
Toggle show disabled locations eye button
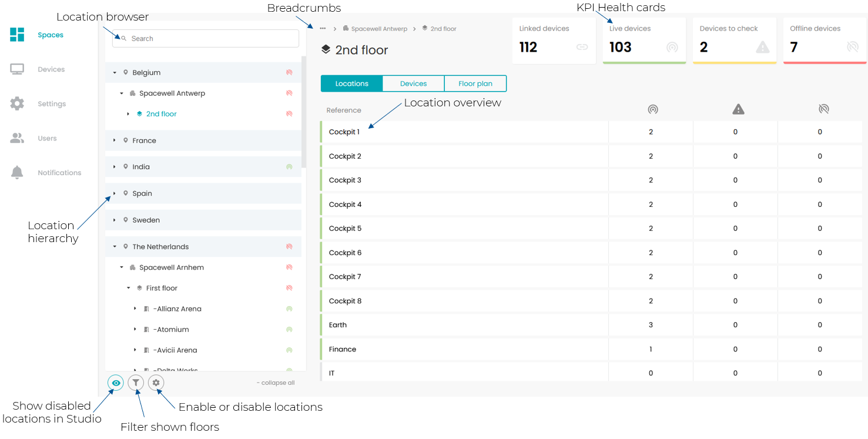[x=116, y=383]
